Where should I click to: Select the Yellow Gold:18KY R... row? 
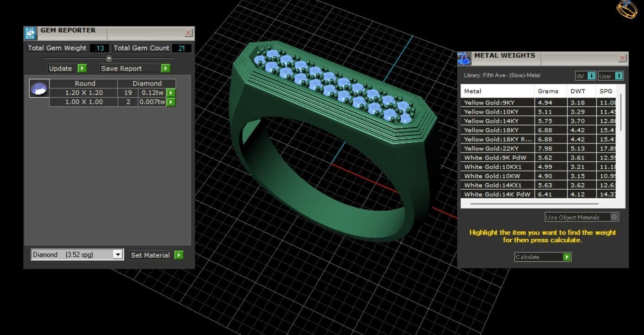539,139
